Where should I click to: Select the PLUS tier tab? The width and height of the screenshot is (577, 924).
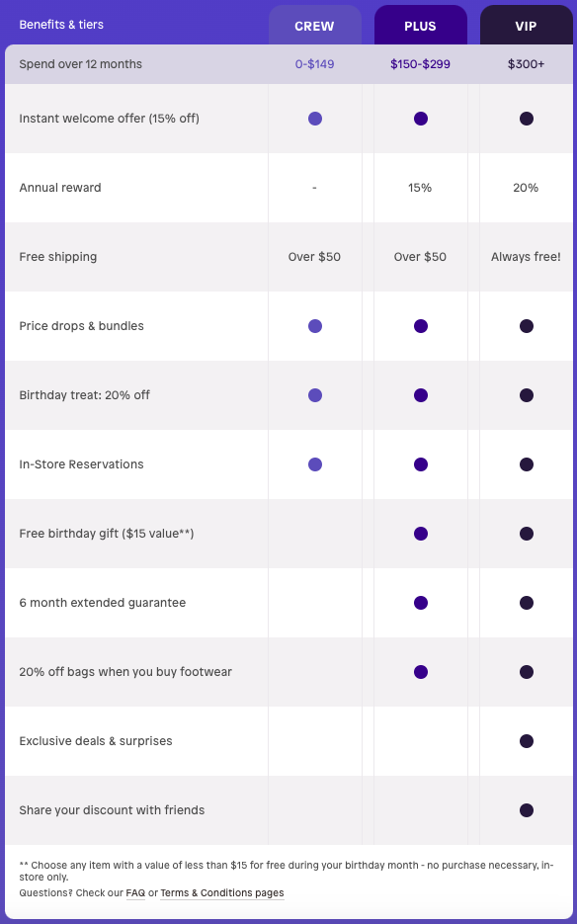421,25
